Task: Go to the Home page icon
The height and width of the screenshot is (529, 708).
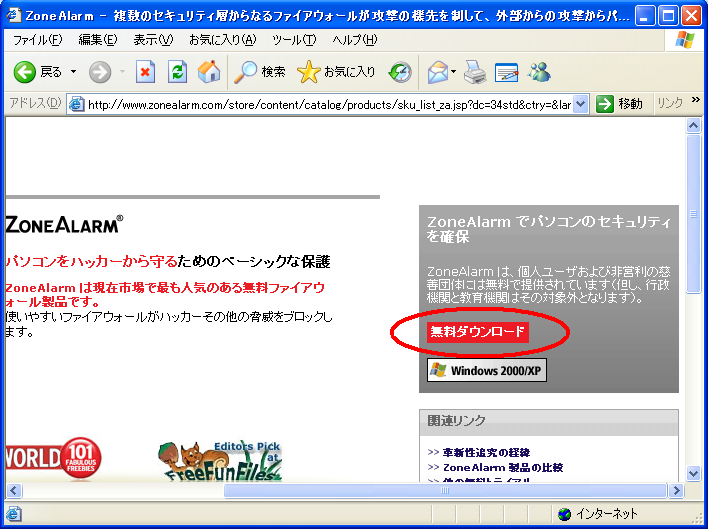Action: point(209,72)
